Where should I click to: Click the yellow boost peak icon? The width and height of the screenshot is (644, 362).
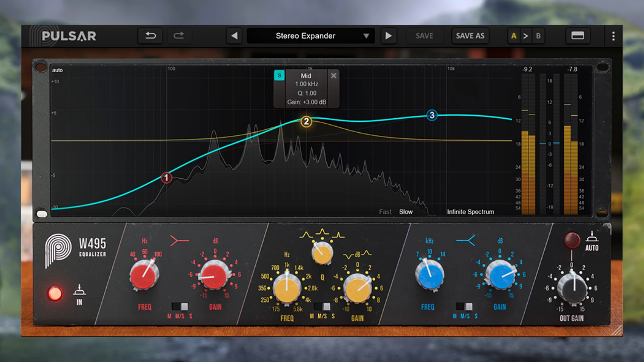tap(366, 253)
